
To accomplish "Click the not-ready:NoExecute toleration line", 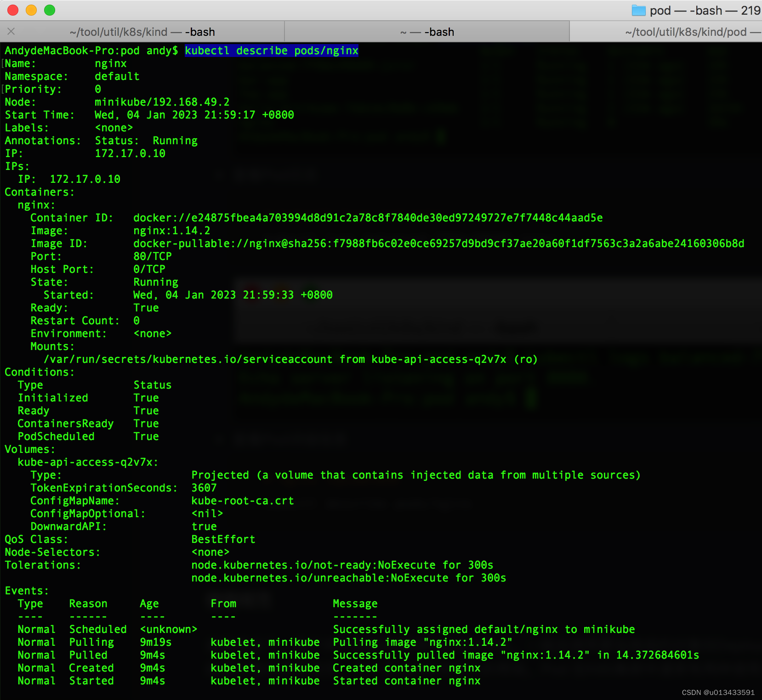I will click(342, 565).
